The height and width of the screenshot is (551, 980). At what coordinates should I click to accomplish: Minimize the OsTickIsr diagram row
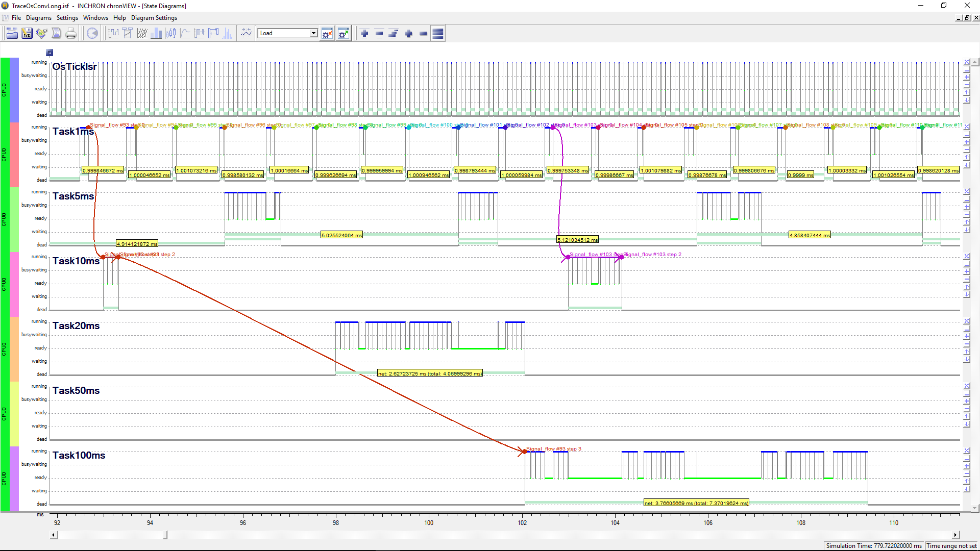[967, 70]
